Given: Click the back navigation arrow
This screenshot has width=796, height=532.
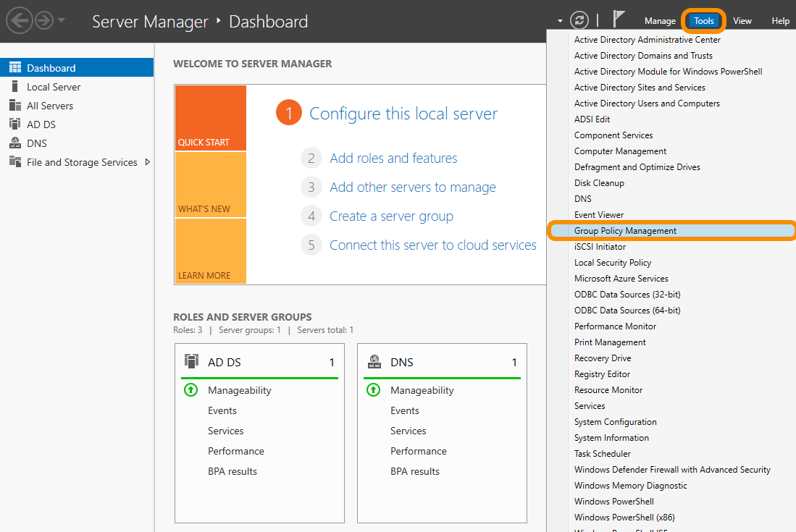Looking at the screenshot, I should 20,20.
